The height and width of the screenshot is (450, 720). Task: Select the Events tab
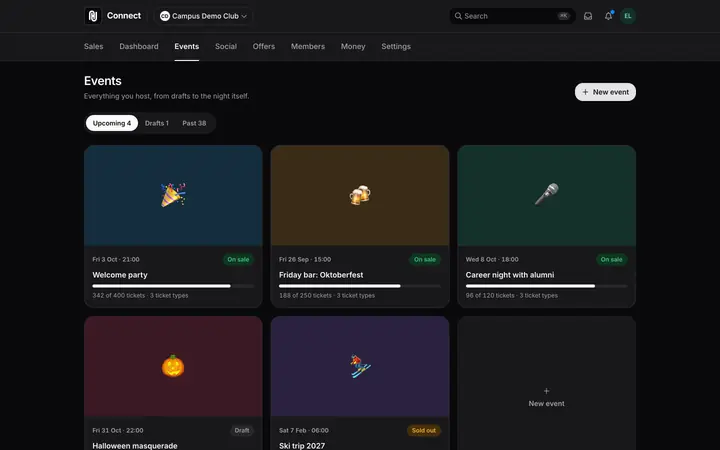186,46
